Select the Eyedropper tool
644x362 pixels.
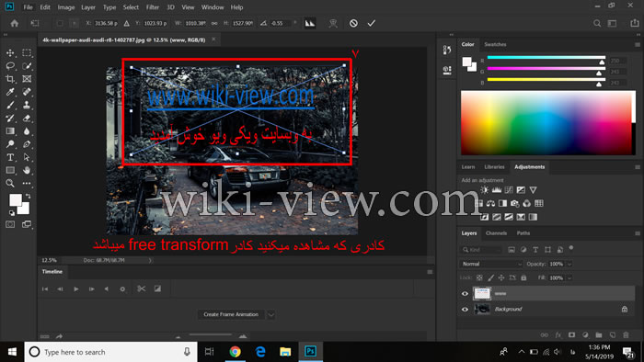[10, 92]
